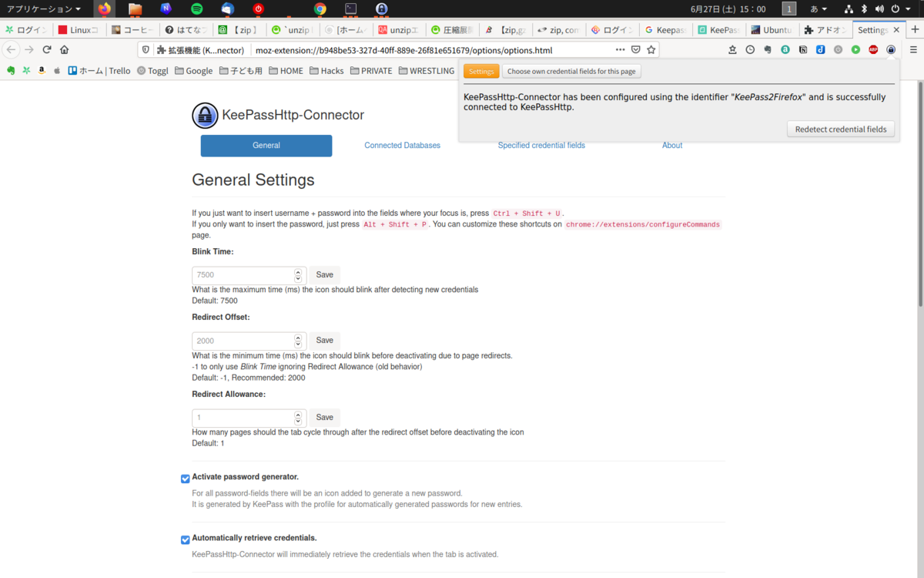This screenshot has height=578, width=924.
Task: Click Blink Time spinner arrows
Action: point(298,275)
